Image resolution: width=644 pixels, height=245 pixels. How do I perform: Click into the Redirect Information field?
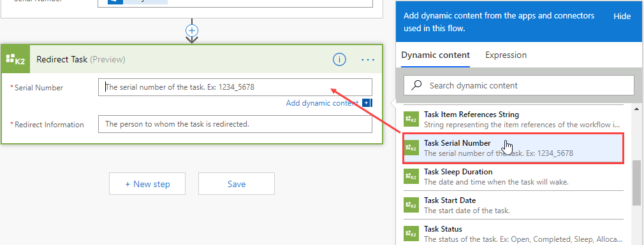pyautogui.click(x=235, y=124)
